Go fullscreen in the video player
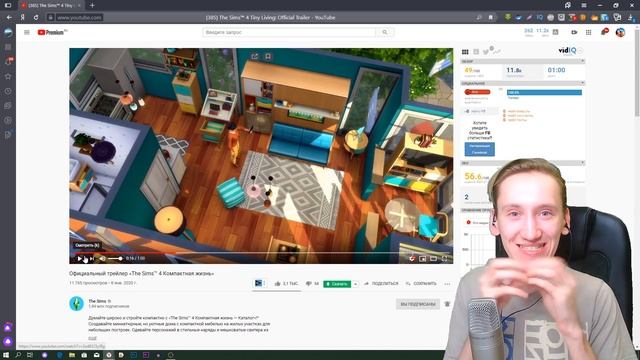The image size is (640, 360). click(x=444, y=258)
